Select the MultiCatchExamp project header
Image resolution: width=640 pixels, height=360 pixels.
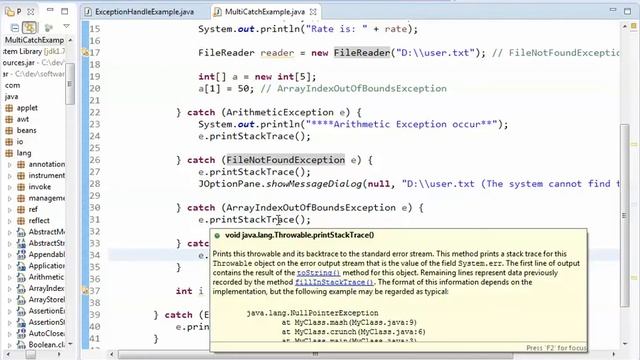coord(34,40)
